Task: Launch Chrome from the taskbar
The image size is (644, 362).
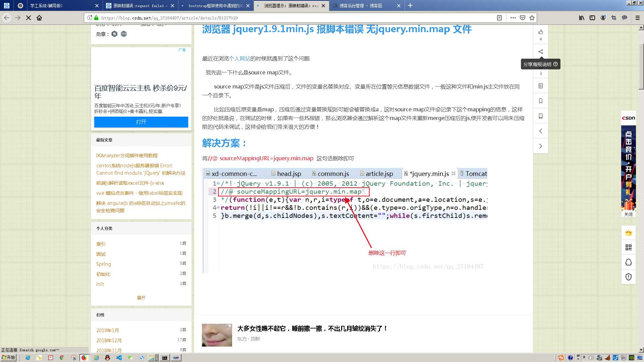Action: [x=62, y=358]
